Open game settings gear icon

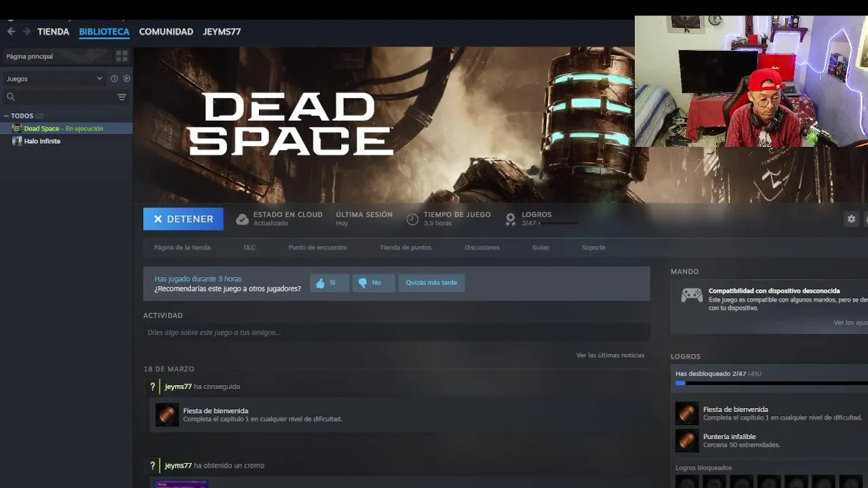[851, 219]
